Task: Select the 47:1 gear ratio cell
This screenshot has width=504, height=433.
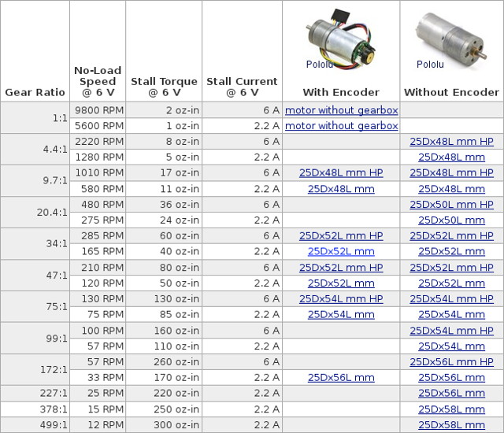Action: pos(35,276)
